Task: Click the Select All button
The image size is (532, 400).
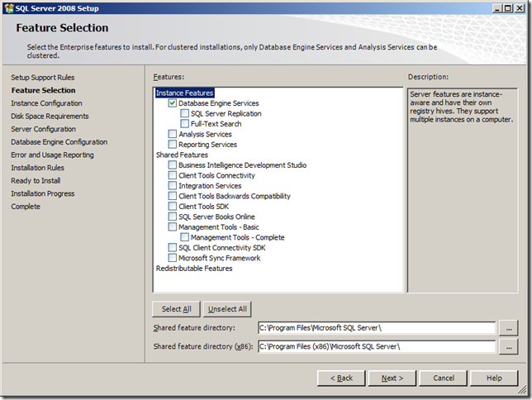Action: click(176, 309)
